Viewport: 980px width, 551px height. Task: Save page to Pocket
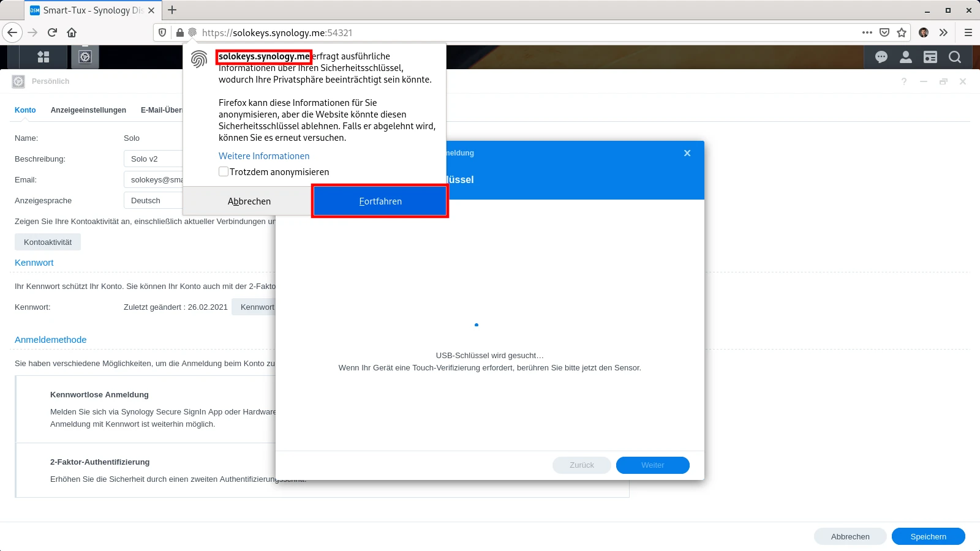point(884,32)
